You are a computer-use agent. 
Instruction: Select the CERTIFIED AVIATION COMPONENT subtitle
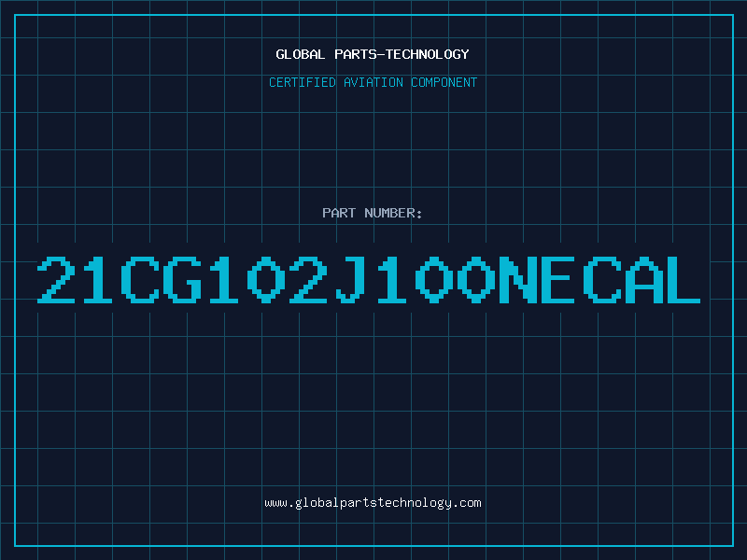point(373,82)
